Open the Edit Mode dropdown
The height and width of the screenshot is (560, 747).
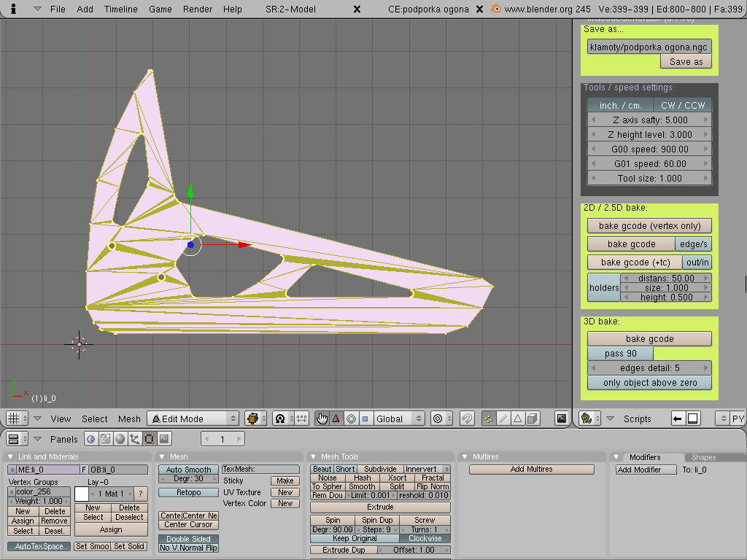coord(193,419)
